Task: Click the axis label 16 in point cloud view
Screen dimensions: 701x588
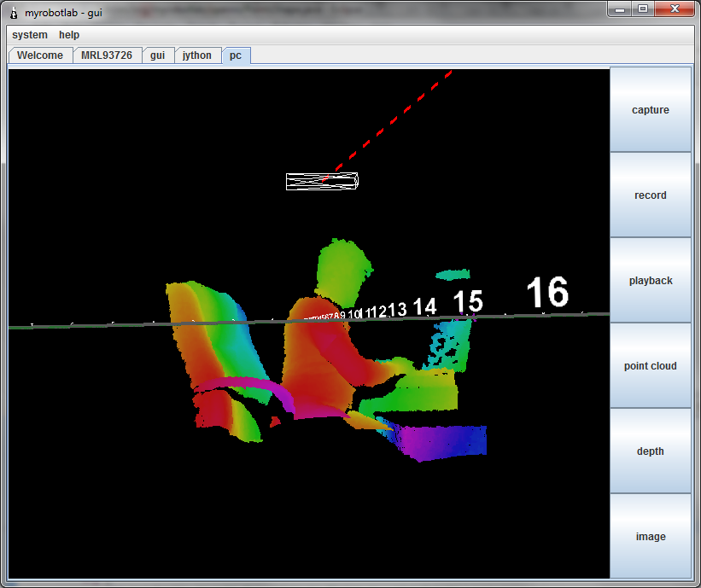Action: tap(547, 292)
